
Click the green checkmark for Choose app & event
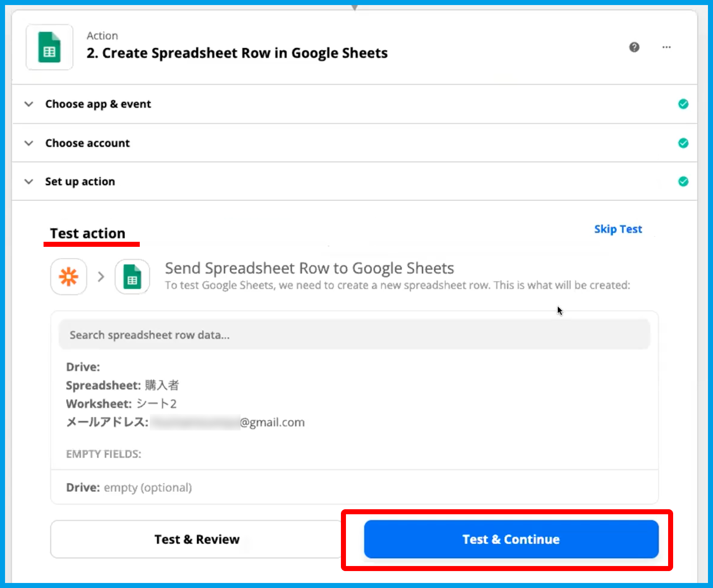(683, 104)
